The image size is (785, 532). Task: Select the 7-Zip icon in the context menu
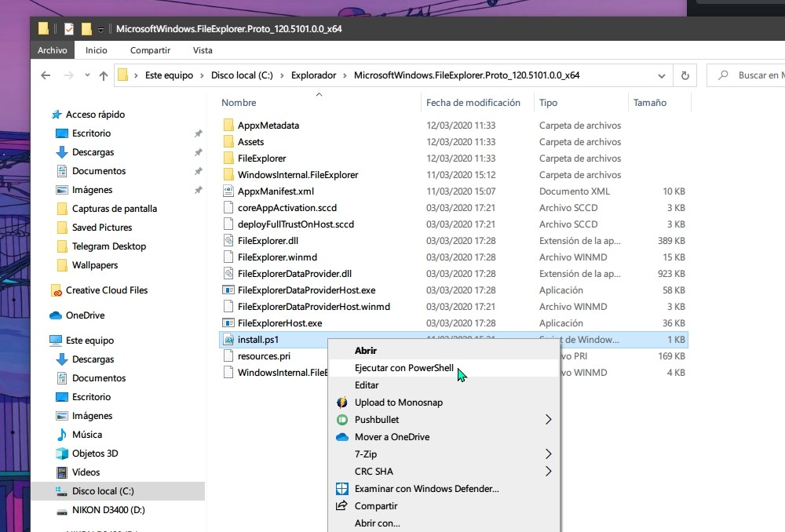[343, 454]
